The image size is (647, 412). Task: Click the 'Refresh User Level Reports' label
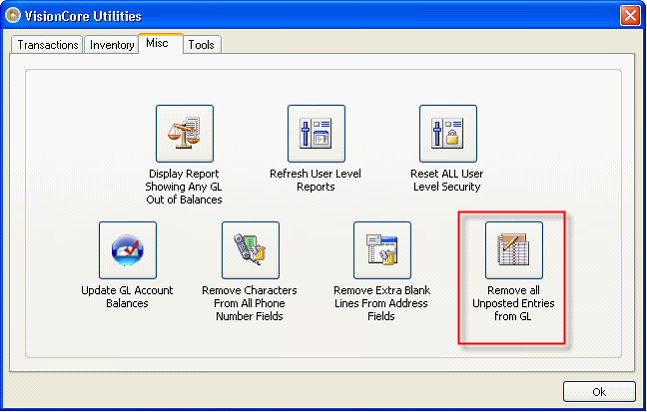tap(316, 180)
